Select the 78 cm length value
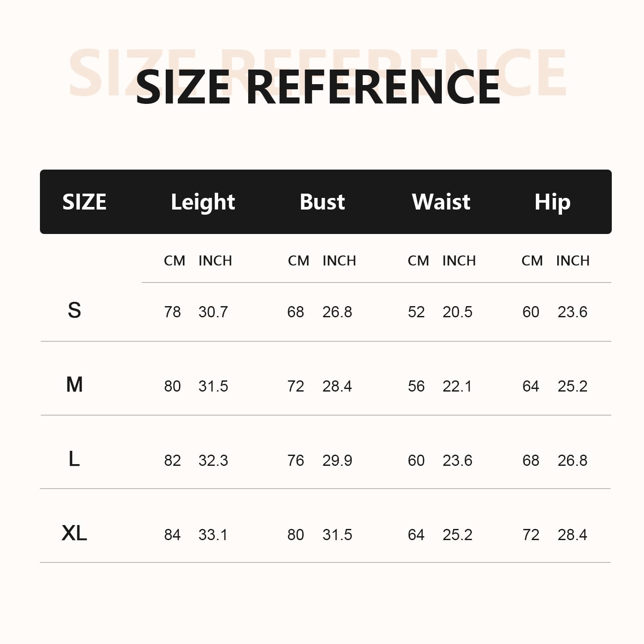 (x=172, y=312)
